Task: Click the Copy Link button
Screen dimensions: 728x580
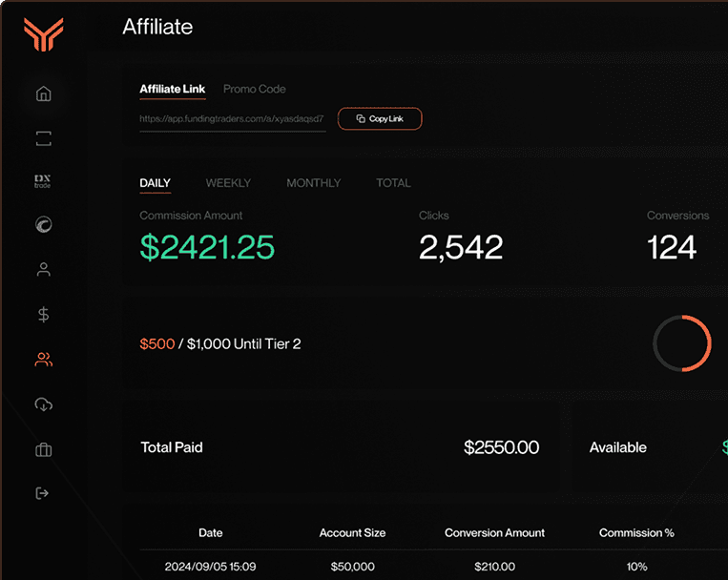Action: [x=380, y=119]
